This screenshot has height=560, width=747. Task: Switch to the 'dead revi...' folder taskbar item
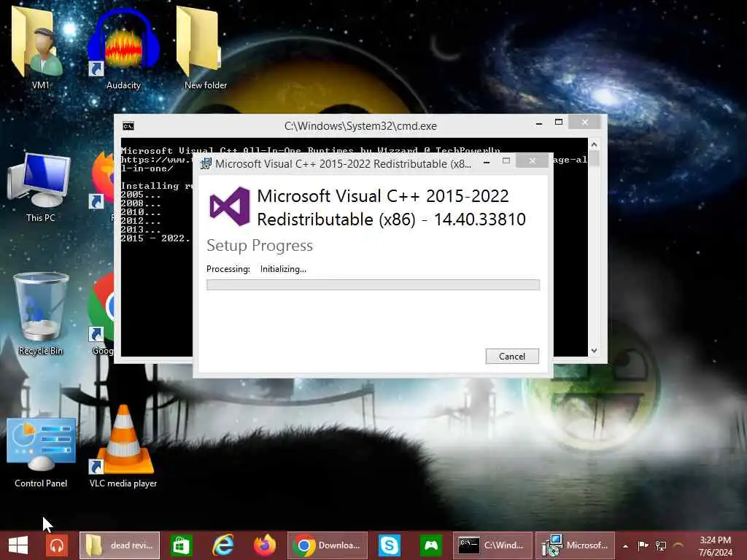[x=120, y=545]
